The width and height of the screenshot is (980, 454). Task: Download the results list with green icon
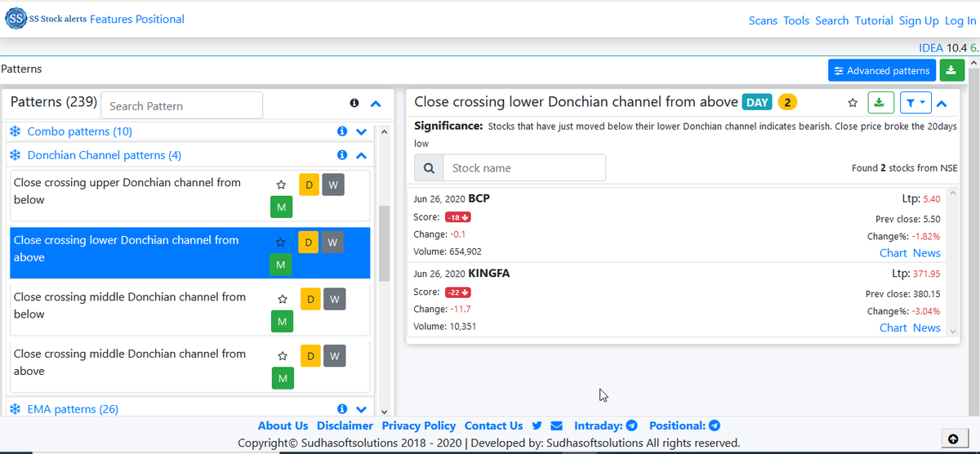(x=879, y=103)
